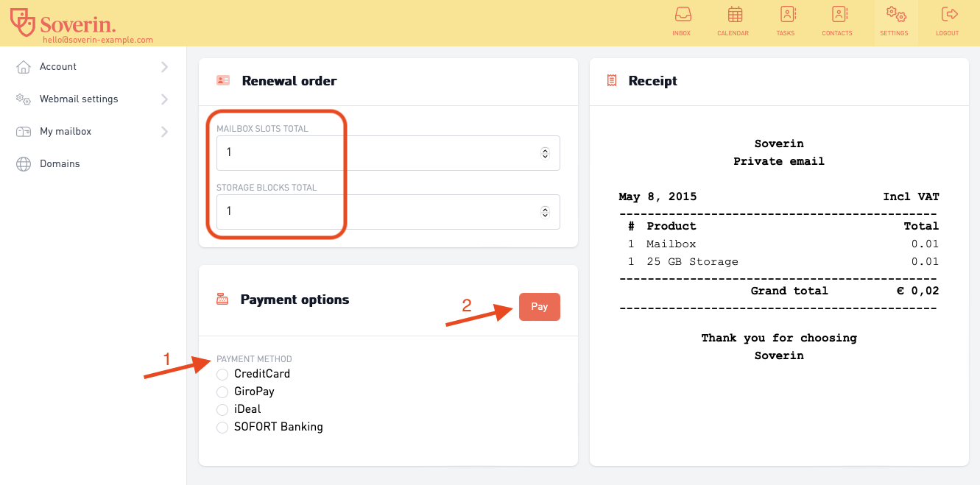Screen dimensions: 980x485
Task: Choose SOFORT Banking radio option
Action: point(222,428)
